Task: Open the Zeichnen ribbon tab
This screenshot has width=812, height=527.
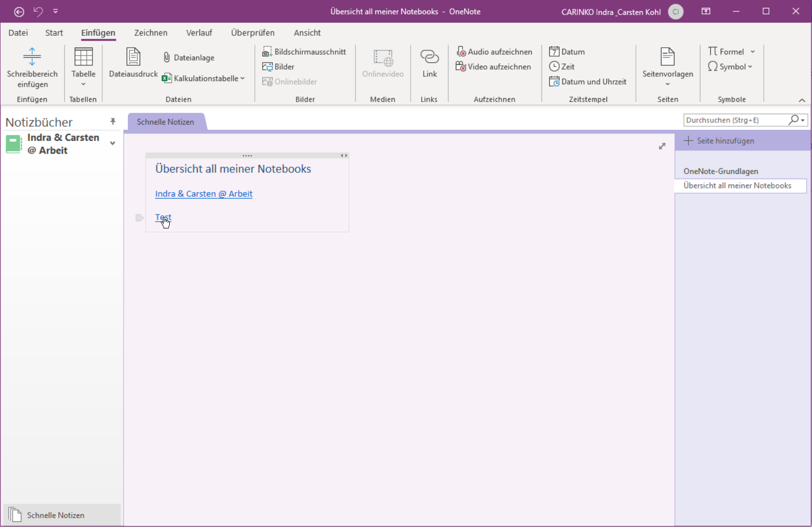Action: point(151,33)
